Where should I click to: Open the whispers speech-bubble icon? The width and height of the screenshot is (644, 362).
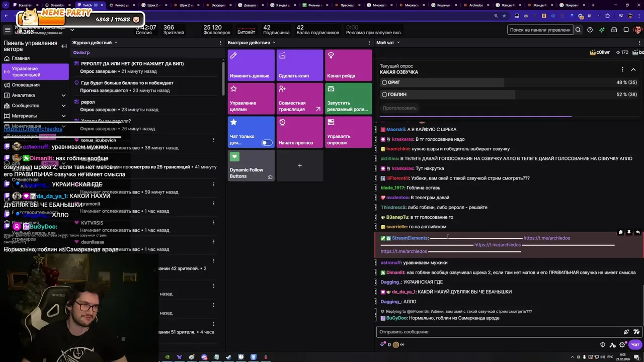click(626, 30)
